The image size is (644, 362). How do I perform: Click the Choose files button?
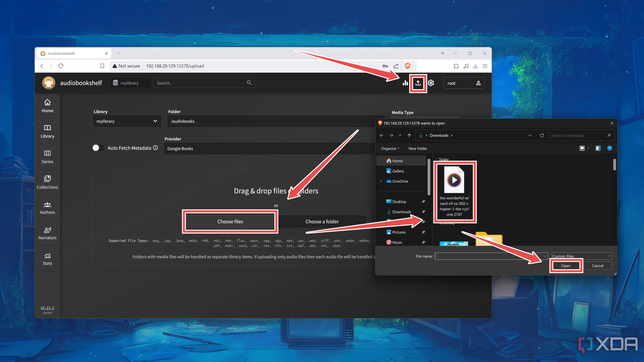(230, 221)
